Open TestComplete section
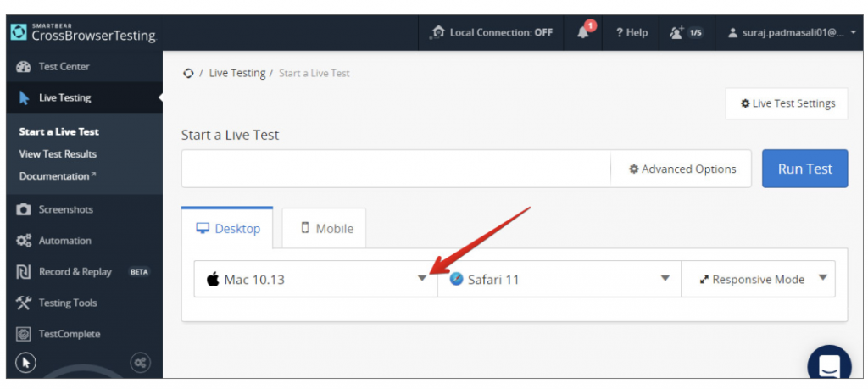Viewport: 868px width, 389px height. point(84,334)
